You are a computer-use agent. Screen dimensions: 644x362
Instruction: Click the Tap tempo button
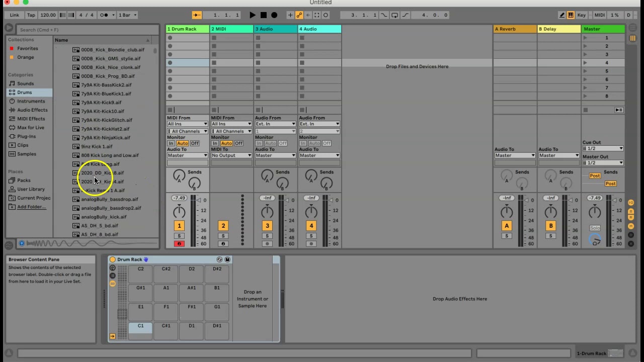click(x=31, y=15)
